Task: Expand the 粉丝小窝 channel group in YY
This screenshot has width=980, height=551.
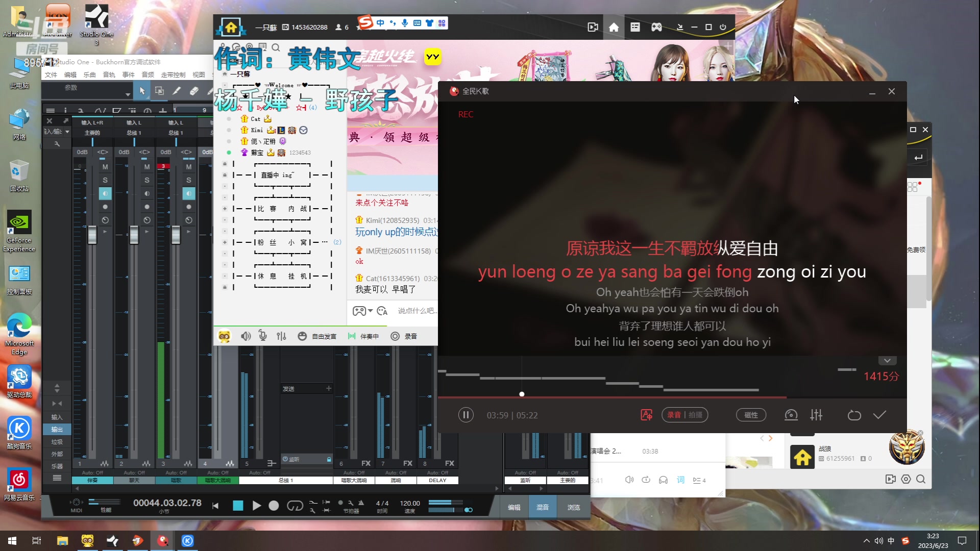Action: pyautogui.click(x=225, y=242)
